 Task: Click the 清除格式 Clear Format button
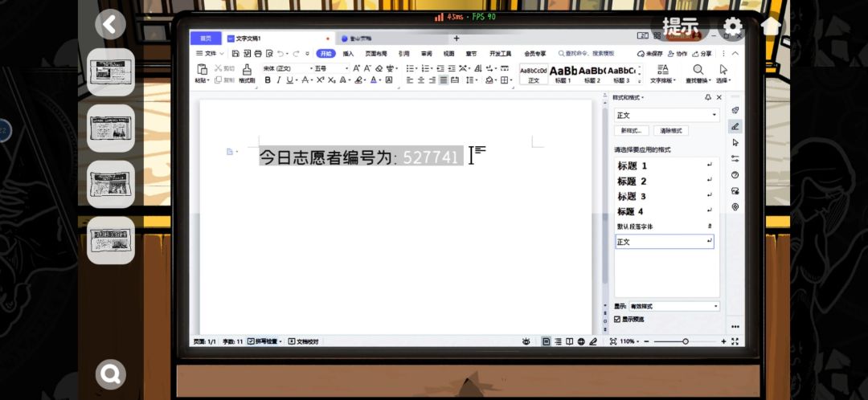[671, 131]
